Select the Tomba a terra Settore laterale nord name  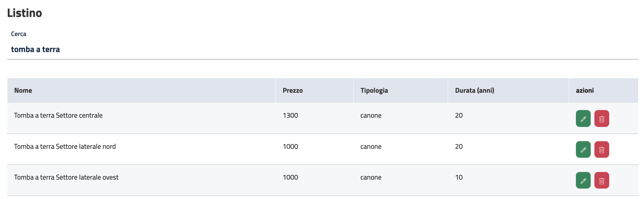point(65,147)
